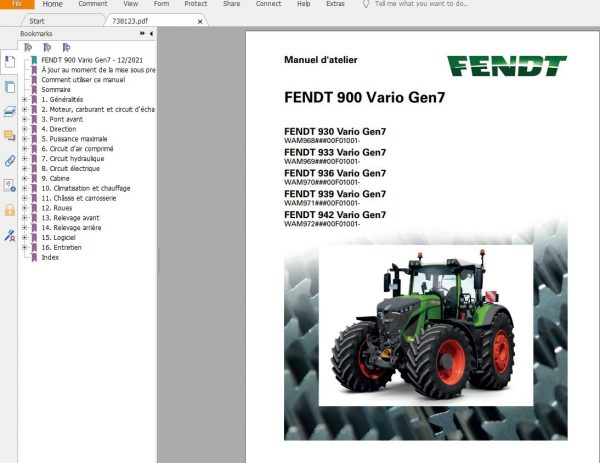The width and height of the screenshot is (600, 463).
Task: Open the bottom tools sidebar icon under the lock
Action: (10, 235)
